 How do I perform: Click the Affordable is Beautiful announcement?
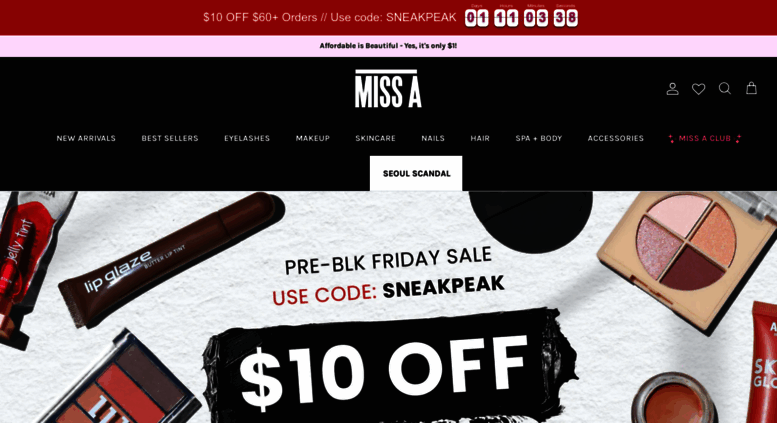click(x=388, y=46)
